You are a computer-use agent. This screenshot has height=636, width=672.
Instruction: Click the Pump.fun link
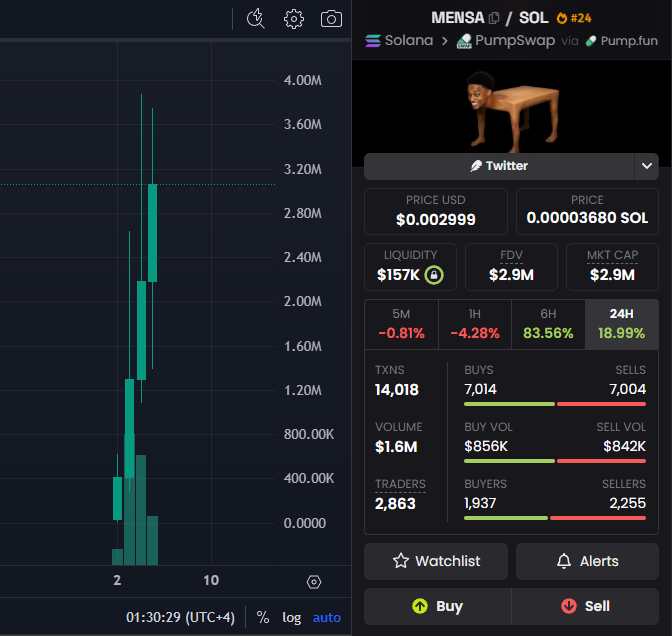(621, 41)
